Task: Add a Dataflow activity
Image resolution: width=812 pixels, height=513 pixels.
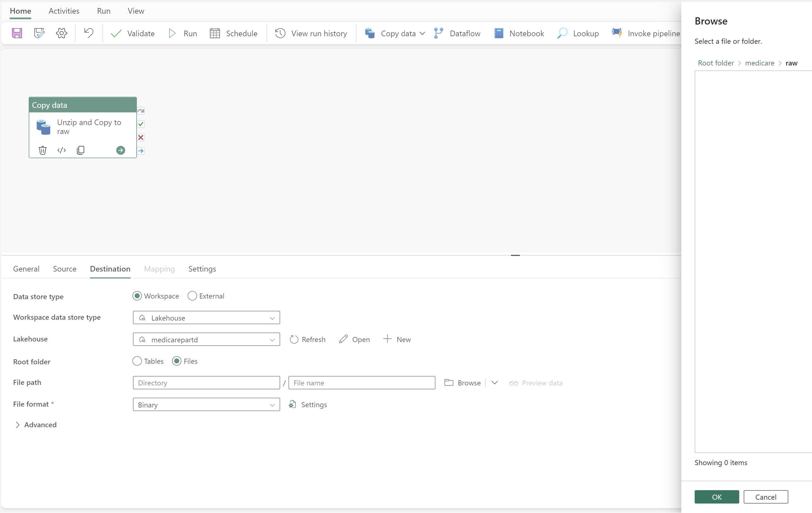Action: [457, 33]
